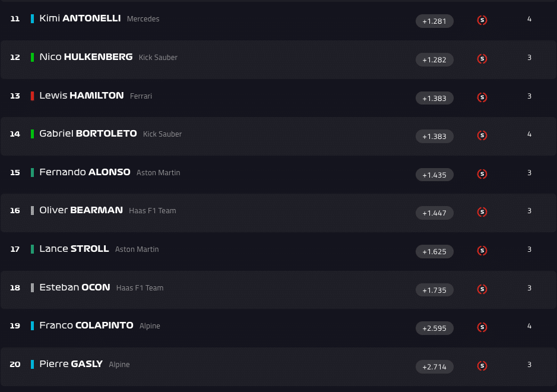Click soft tyre icon in Alonso's row

point(482,174)
